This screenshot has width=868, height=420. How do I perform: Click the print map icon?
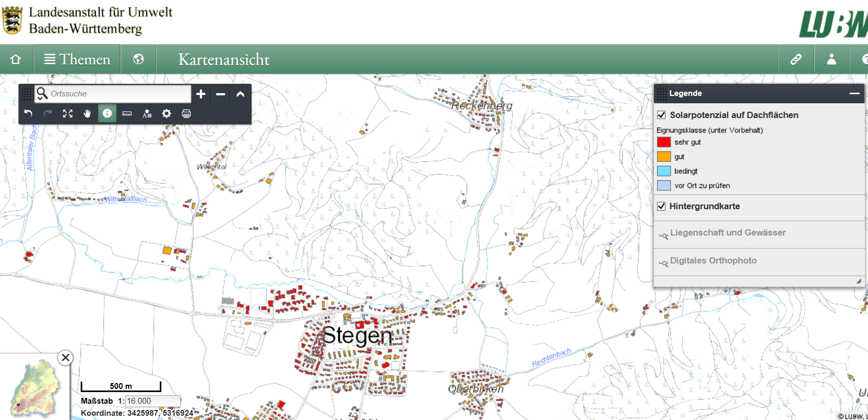pyautogui.click(x=186, y=113)
